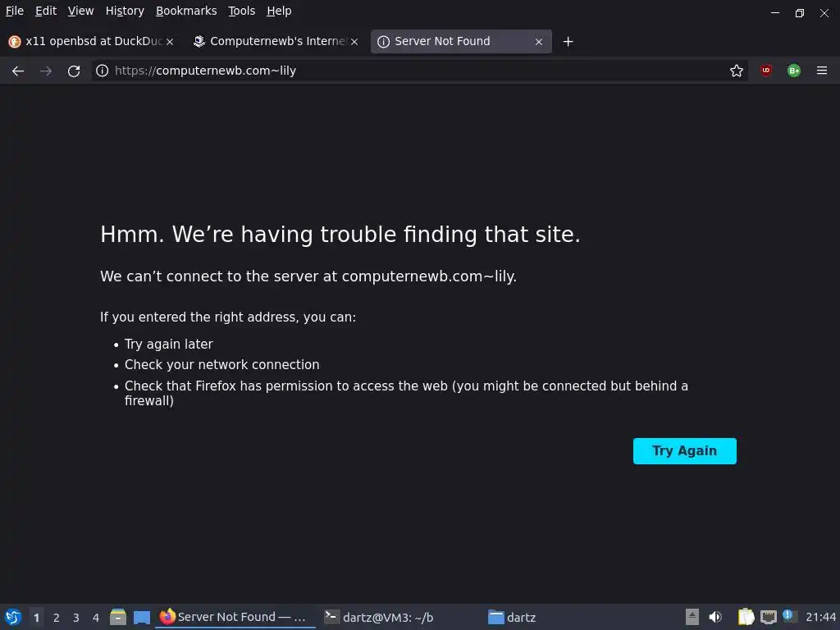Click the 'Try again later' bullet text
Screen dimensions: 840x630
click(169, 344)
